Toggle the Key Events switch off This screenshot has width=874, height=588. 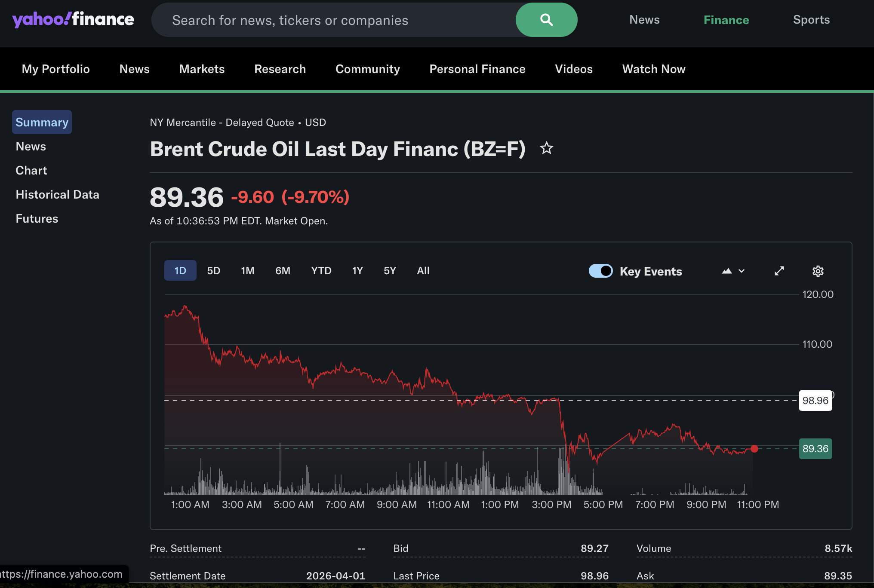point(600,271)
